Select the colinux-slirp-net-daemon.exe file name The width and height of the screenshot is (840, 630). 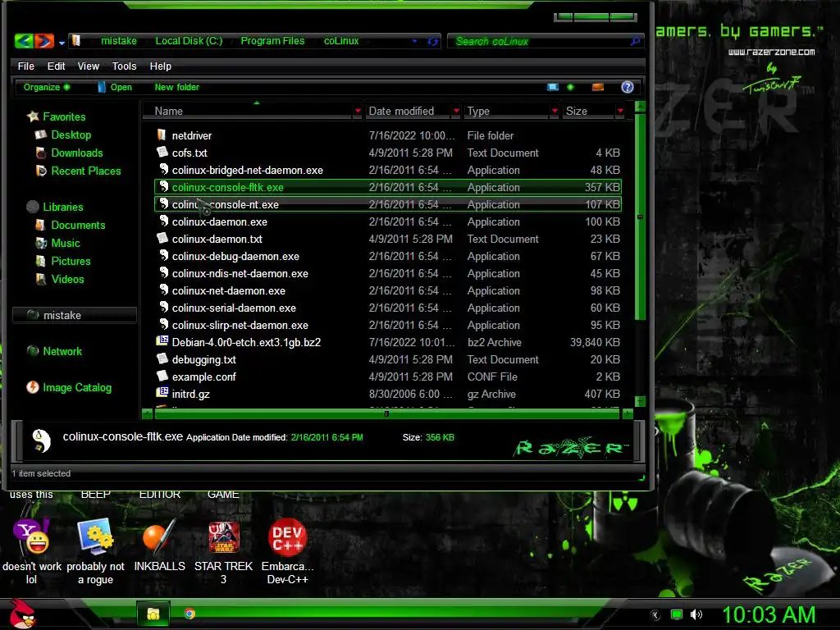(x=240, y=325)
